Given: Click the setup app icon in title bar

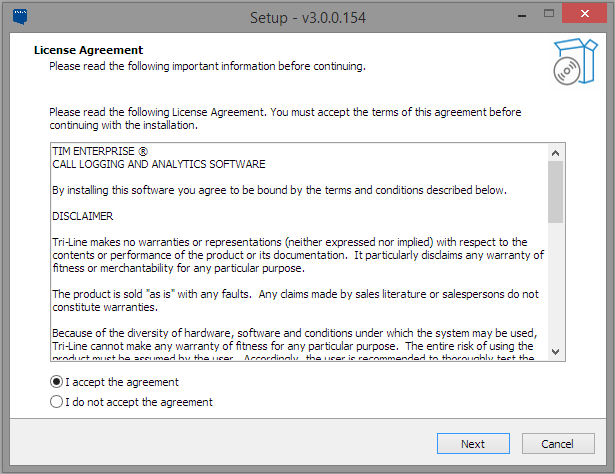Looking at the screenshot, I should (20, 17).
